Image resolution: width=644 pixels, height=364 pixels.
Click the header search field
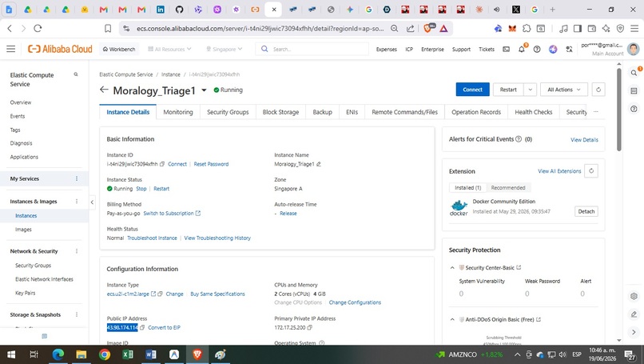[x=312, y=49]
